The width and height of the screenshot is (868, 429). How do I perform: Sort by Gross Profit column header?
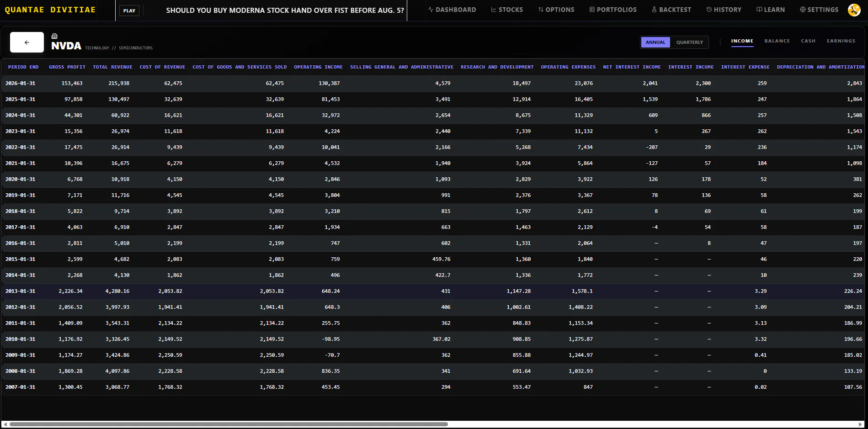(67, 67)
